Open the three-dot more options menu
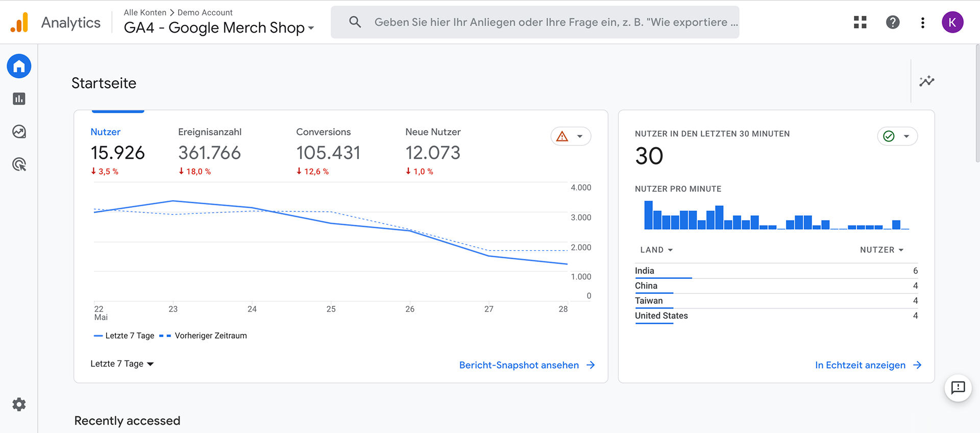 [922, 22]
